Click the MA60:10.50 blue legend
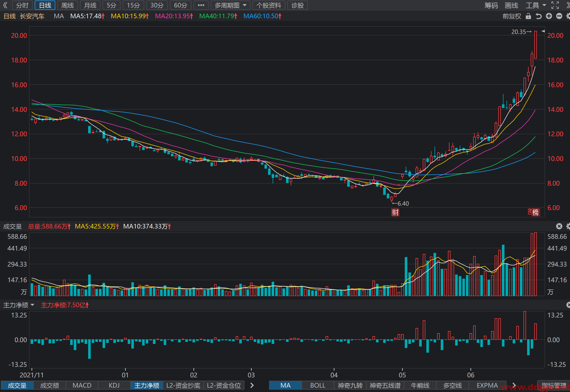The height and width of the screenshot is (392, 570). tap(262, 16)
